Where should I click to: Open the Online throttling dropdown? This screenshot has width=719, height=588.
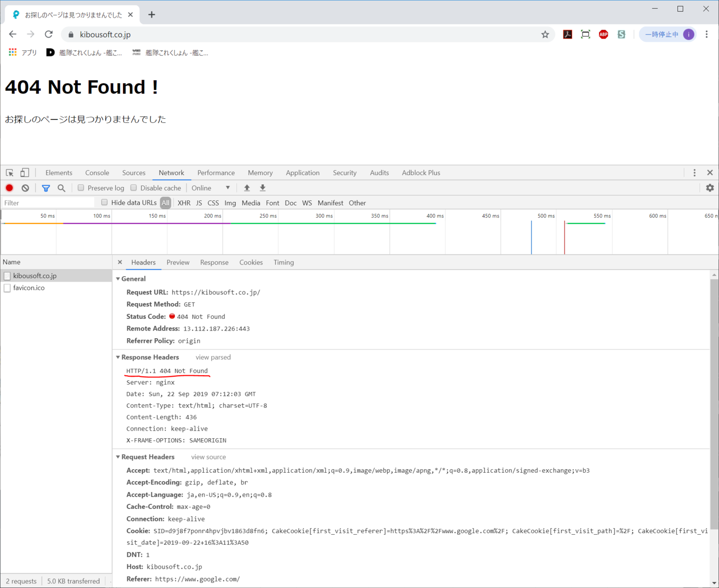coord(210,188)
